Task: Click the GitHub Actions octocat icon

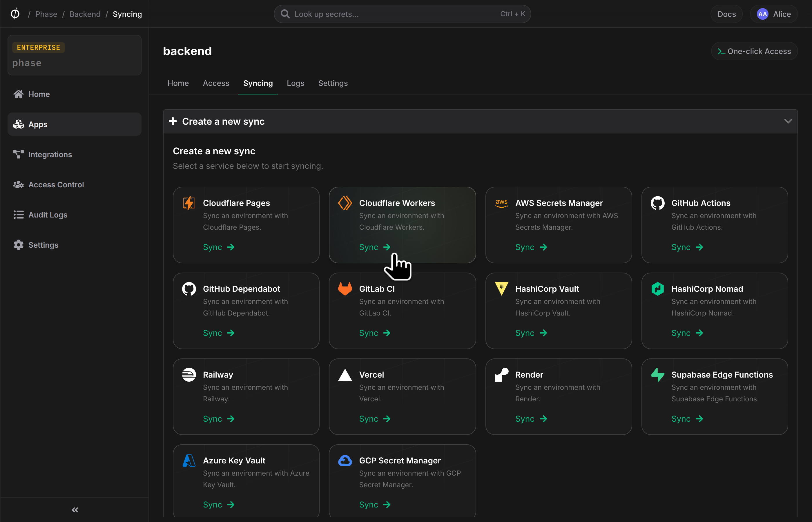Action: pyautogui.click(x=657, y=203)
